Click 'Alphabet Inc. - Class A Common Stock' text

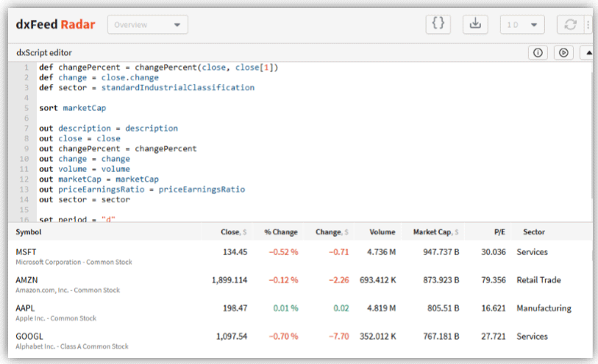pos(71,346)
